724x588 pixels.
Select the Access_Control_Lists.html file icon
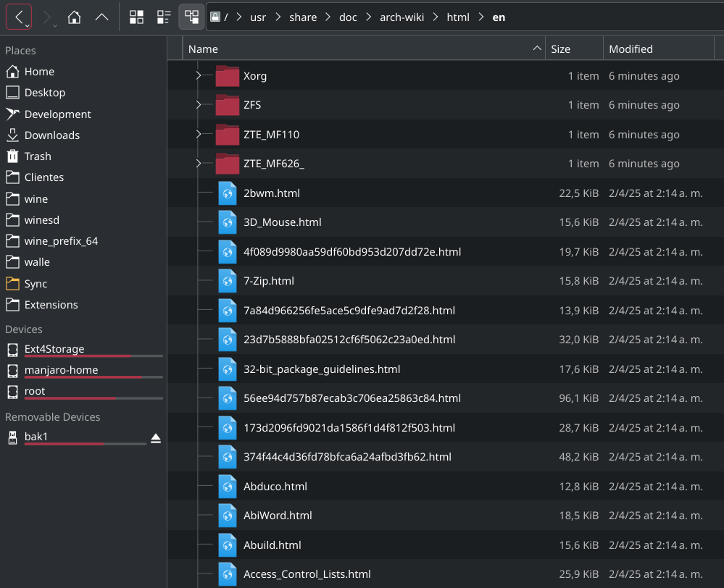tap(227, 575)
